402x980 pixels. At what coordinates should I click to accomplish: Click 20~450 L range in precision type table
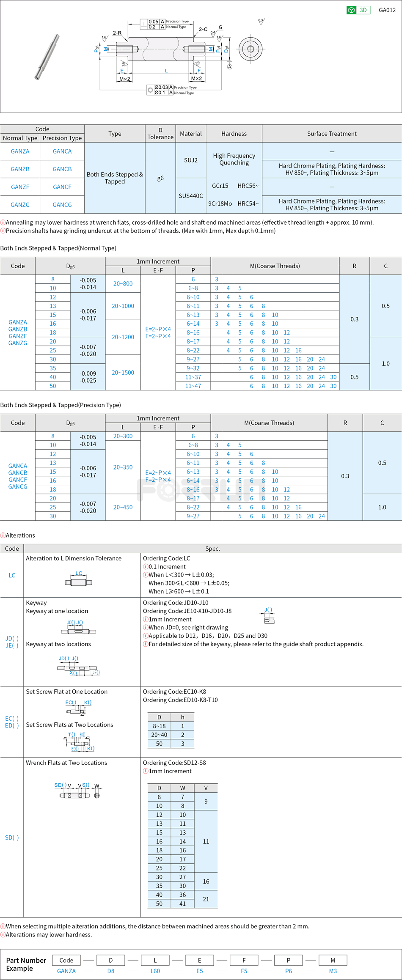123,507
